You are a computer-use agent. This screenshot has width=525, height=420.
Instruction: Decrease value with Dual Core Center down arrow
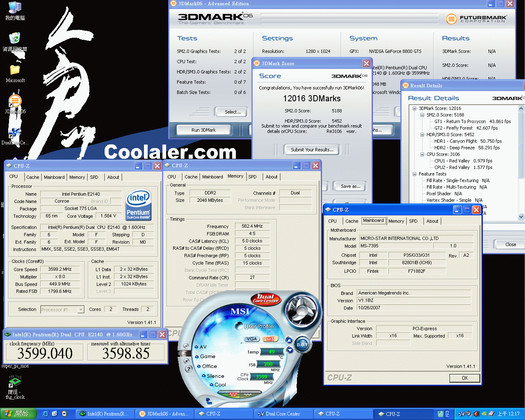point(290,350)
